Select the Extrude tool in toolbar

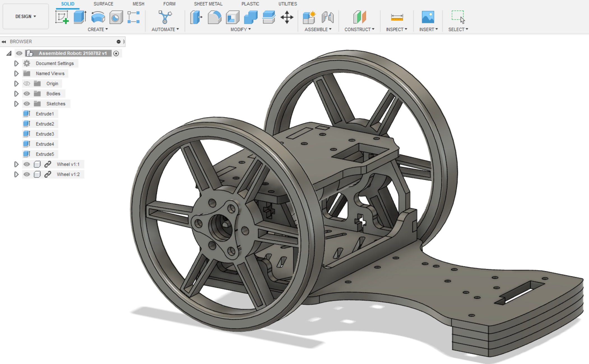tap(80, 17)
